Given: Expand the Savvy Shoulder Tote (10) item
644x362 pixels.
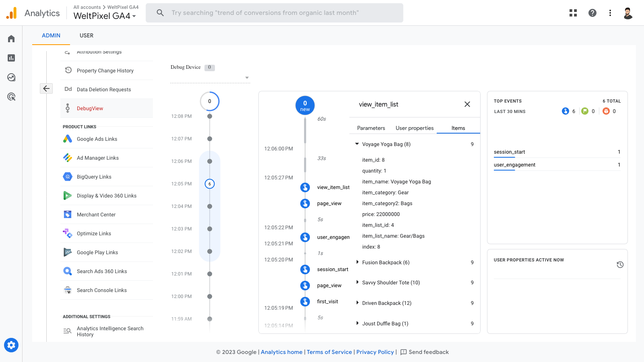Looking at the screenshot, I should point(357,282).
